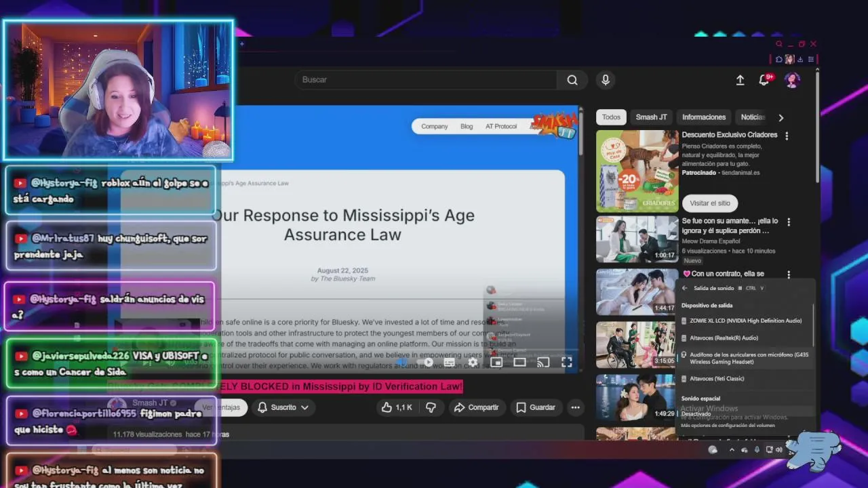The height and width of the screenshot is (488, 868).
Task: Open Blog on the Bluesky page nav
Action: click(x=467, y=127)
